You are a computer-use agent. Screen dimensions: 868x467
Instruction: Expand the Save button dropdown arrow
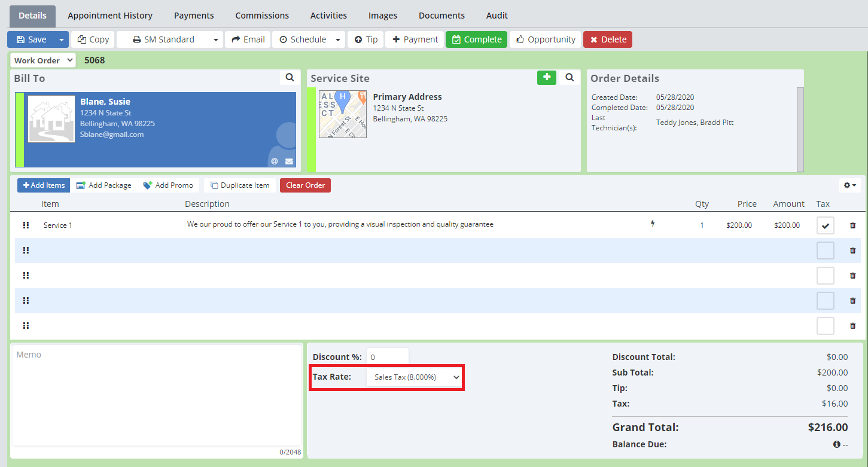[61, 39]
